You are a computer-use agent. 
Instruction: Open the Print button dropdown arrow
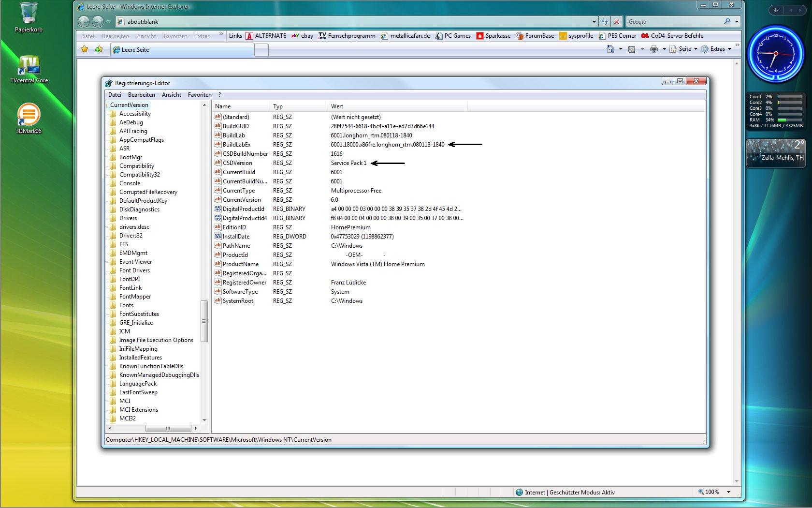coord(664,49)
